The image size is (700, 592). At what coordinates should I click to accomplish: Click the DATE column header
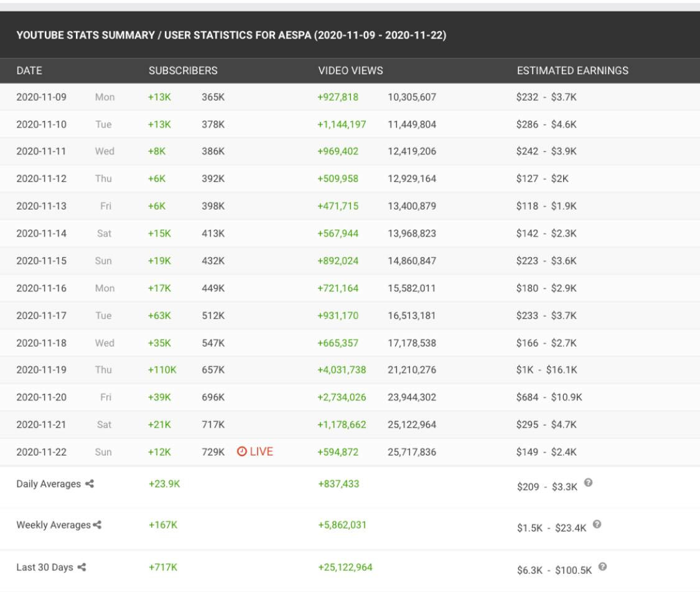[29, 71]
